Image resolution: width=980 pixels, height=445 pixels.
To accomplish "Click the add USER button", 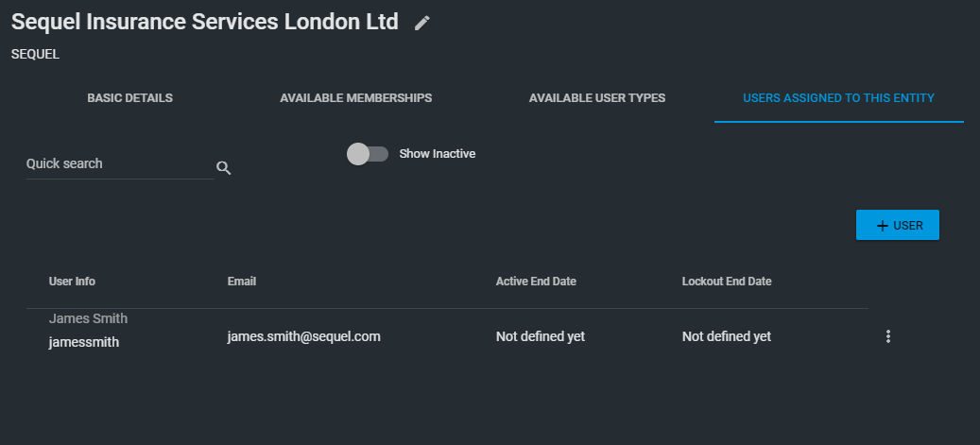I will (x=898, y=225).
